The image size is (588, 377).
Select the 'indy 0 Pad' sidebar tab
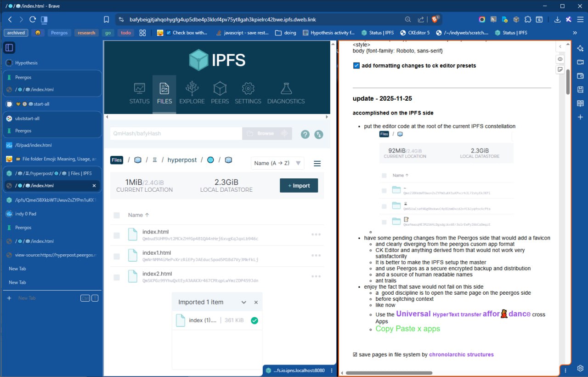[26, 214]
